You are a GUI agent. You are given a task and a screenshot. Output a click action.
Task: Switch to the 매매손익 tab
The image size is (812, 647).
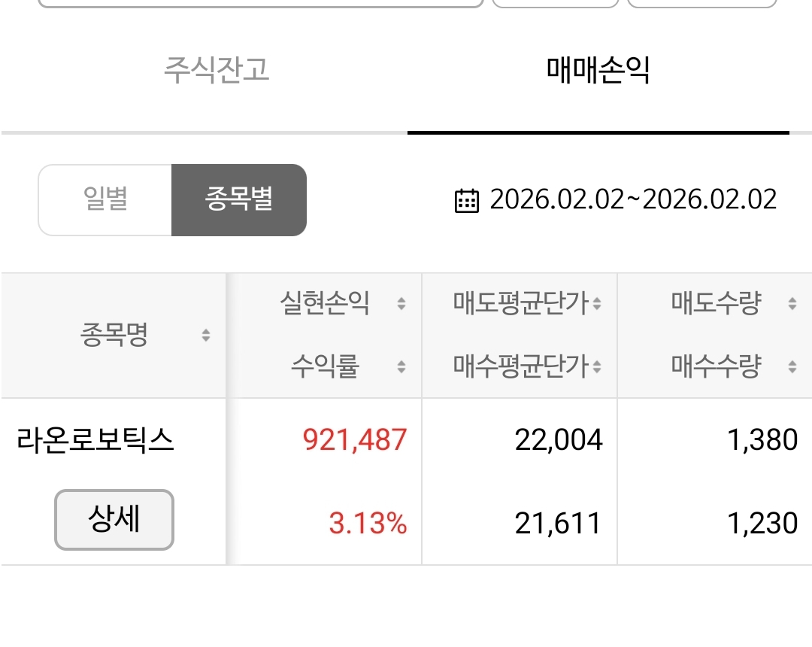coord(598,70)
